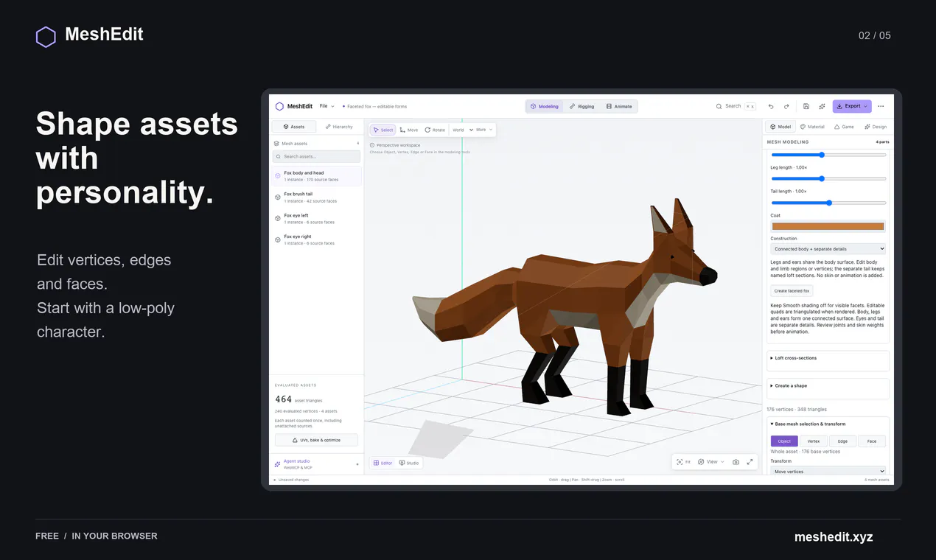Choose Object selection mode

(784, 441)
